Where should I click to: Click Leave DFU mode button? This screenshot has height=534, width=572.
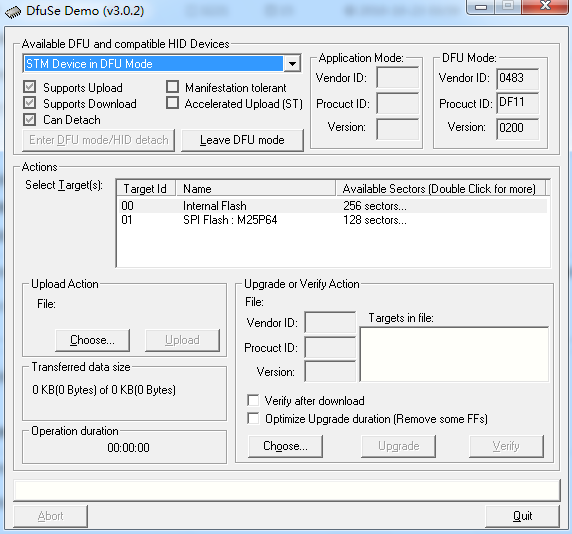242,140
